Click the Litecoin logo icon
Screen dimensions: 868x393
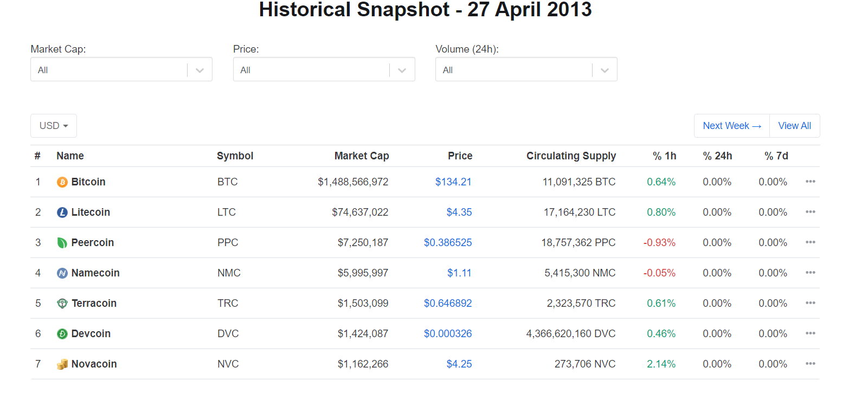62,212
